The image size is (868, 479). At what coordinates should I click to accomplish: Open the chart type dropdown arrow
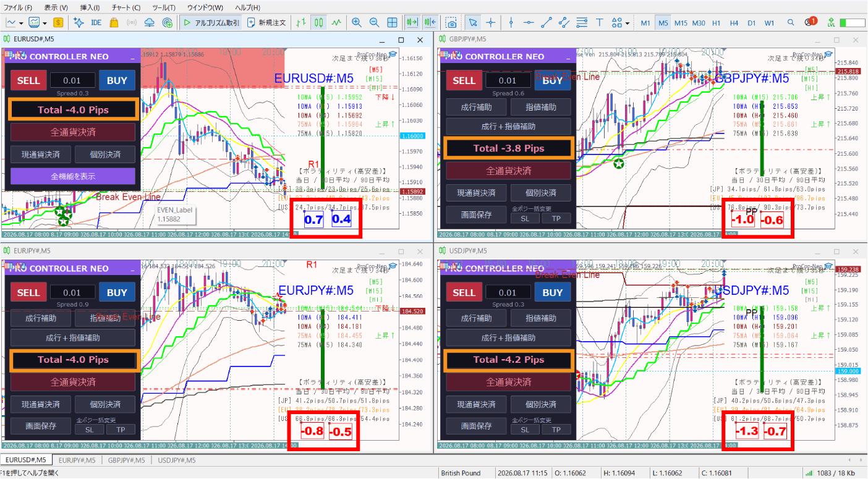click(21, 23)
